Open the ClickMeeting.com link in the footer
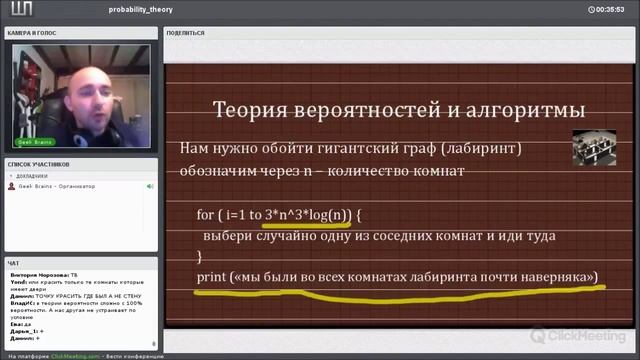Screen dimensions: 640x360 [75, 356]
